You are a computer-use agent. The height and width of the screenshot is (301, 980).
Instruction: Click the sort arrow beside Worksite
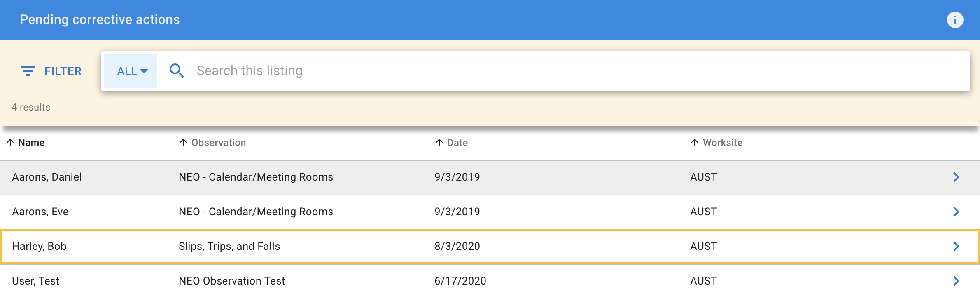point(695,143)
